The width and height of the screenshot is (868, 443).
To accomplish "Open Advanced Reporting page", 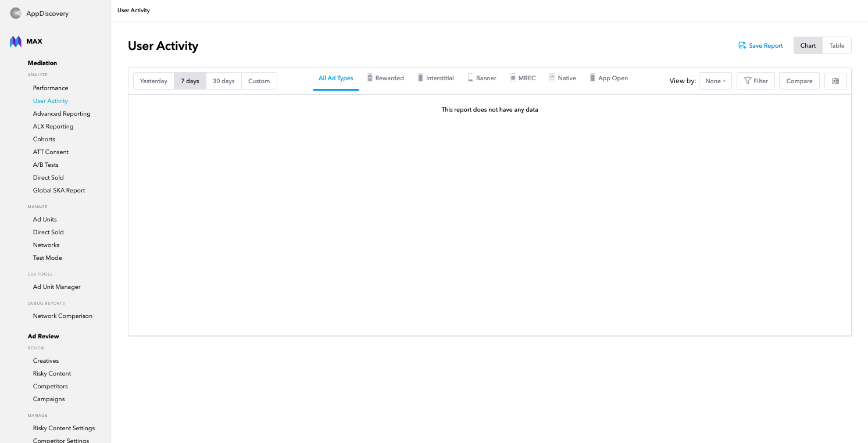I will (62, 113).
